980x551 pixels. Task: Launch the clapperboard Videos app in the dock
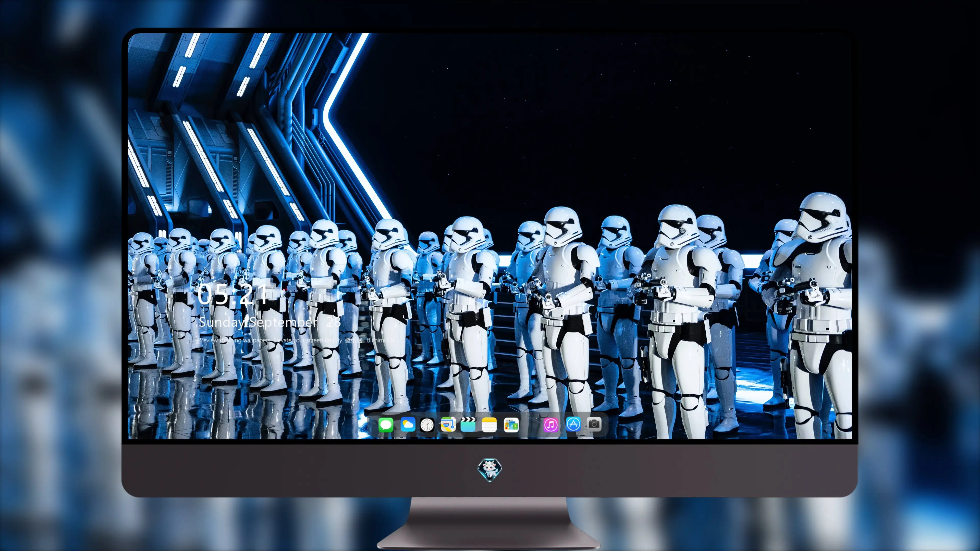point(468,424)
